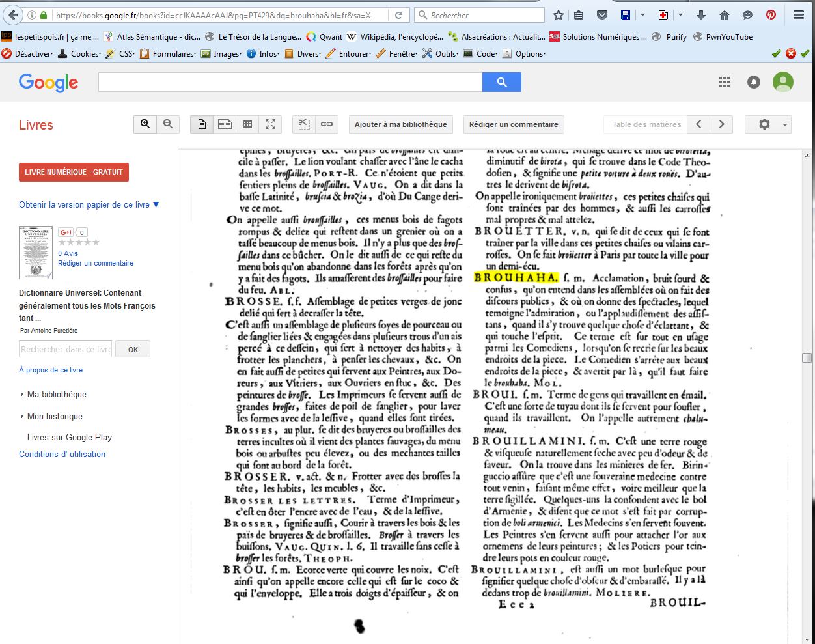Open the Formulaires developer toolbar menu
The width and height of the screenshot is (815, 644).
[173, 53]
